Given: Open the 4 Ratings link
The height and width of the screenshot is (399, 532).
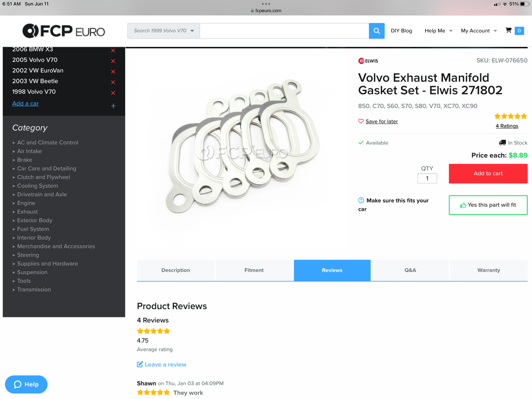Looking at the screenshot, I should [x=507, y=126].
